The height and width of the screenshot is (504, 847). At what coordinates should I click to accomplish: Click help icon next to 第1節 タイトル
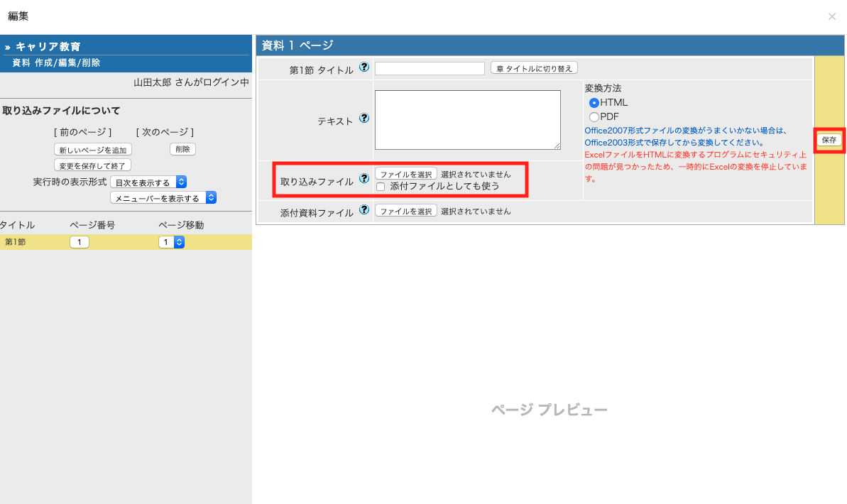point(364,67)
